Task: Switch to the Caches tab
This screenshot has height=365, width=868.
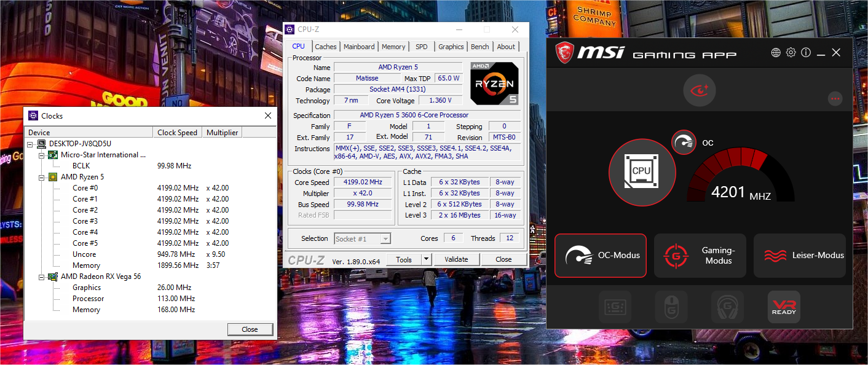Action: [326, 47]
